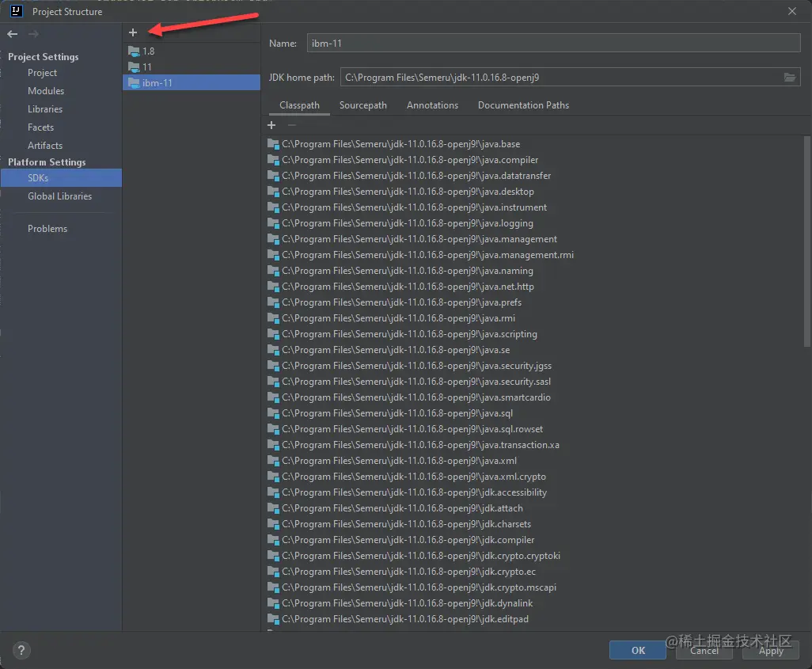812x669 pixels.
Task: Click folder icon beside jdk.crypto.ec row
Action: [273, 572]
